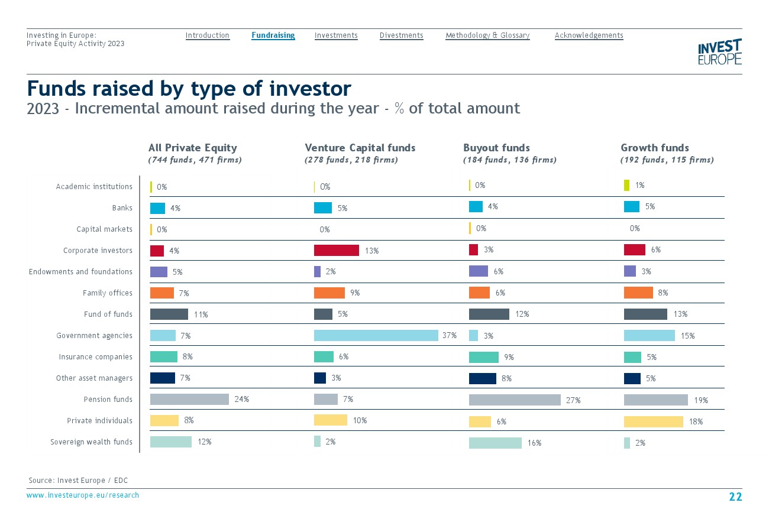This screenshot has height=532, width=769.
Task: Go to the Fundraising tab
Action: tap(273, 35)
